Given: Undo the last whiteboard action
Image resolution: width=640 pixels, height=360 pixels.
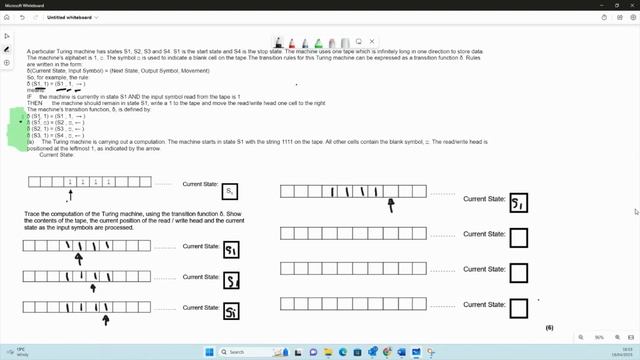Looking at the screenshot, I should (x=22, y=18).
